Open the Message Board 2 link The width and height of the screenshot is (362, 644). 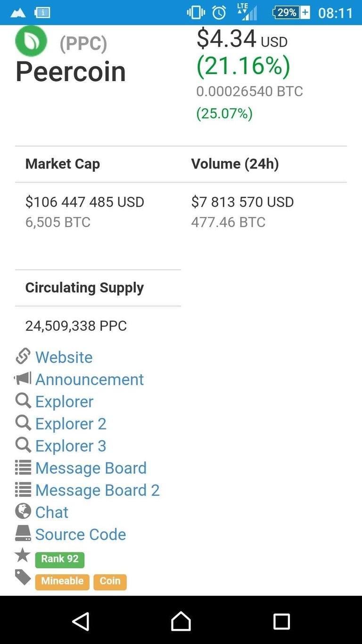click(x=98, y=490)
